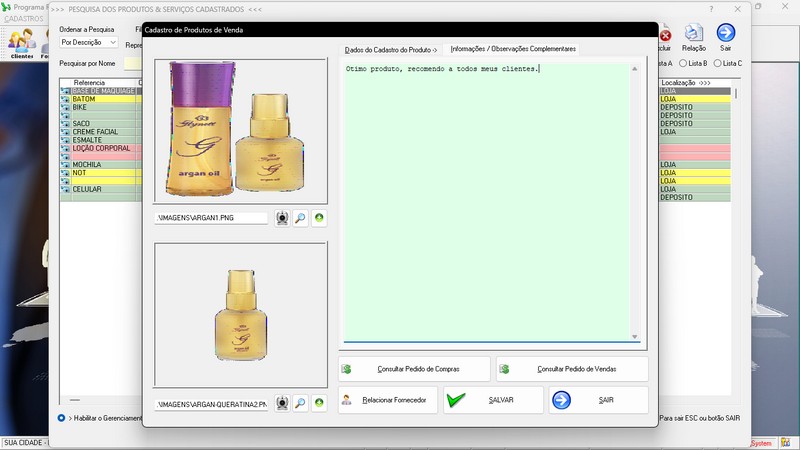Screen dimensions: 800x450
Task: Click the ARGAN QUERATINA2 image path field
Action: coord(211,404)
